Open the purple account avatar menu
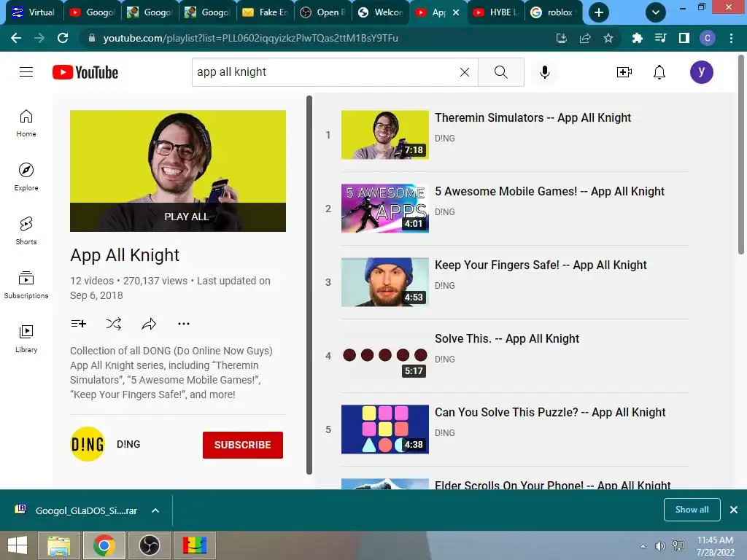 pos(701,72)
